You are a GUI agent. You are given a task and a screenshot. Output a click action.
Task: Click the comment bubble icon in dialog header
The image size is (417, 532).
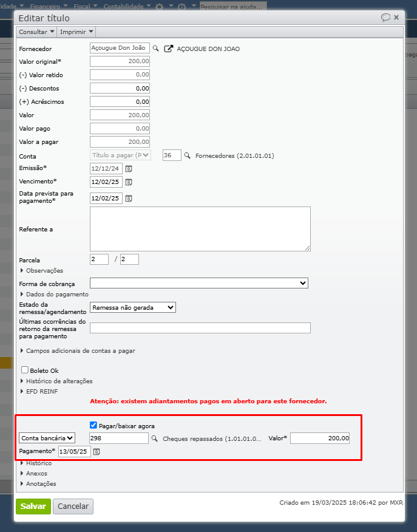coord(385,17)
